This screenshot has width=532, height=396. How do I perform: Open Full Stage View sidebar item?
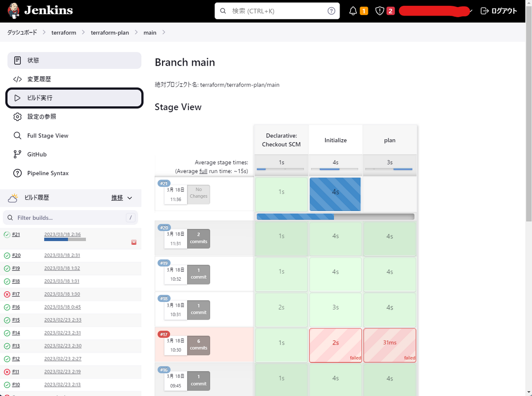(x=74, y=136)
